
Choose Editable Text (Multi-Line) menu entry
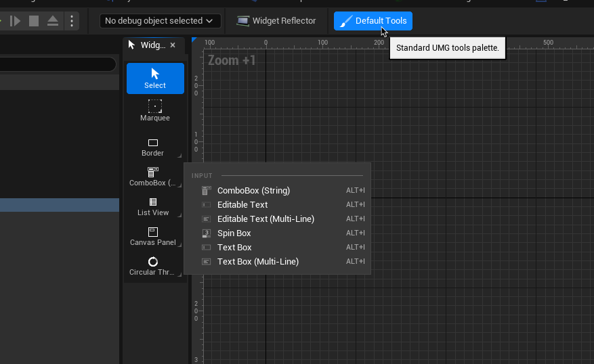coord(277,219)
